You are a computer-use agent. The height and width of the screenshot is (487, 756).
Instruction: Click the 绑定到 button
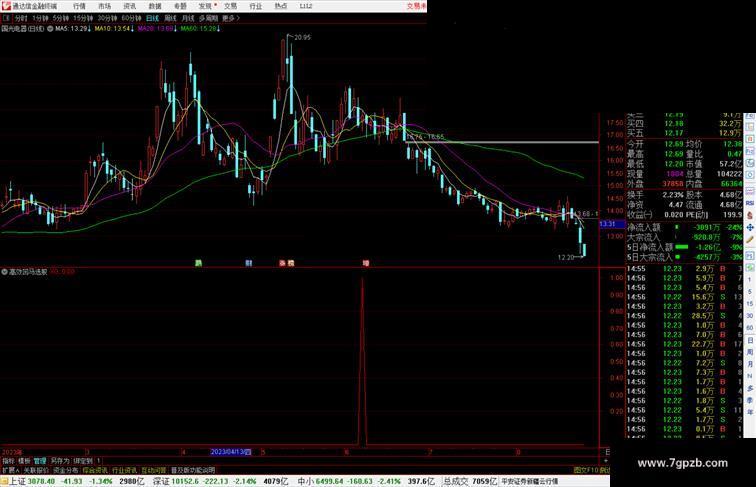click(83, 461)
